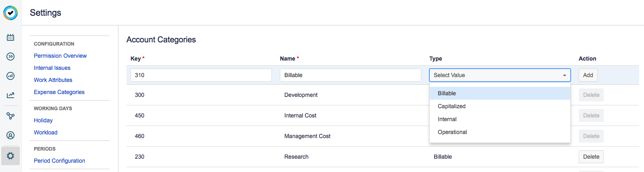Viewport: 644px width, 172px height.
Task: Delete the Research account category
Action: 591,157
